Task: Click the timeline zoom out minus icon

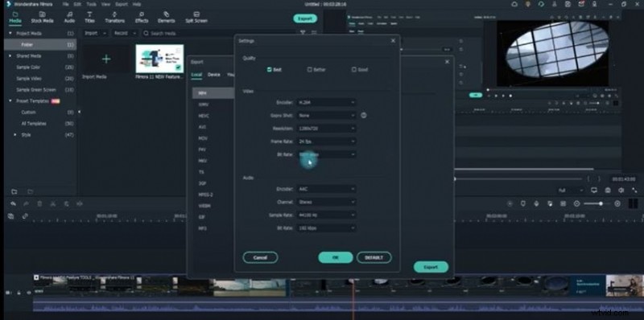Action: point(576,203)
